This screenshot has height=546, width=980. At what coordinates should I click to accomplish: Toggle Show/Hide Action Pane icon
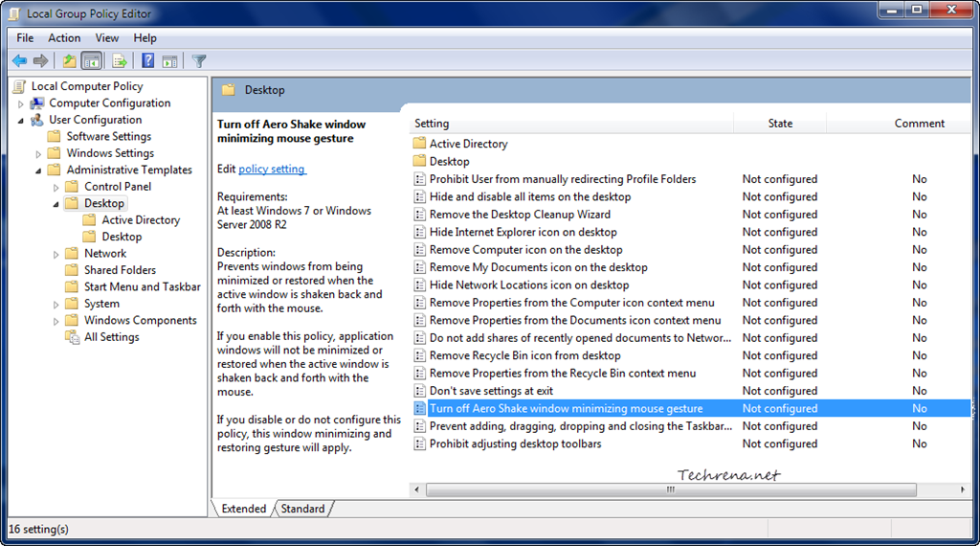tap(170, 60)
